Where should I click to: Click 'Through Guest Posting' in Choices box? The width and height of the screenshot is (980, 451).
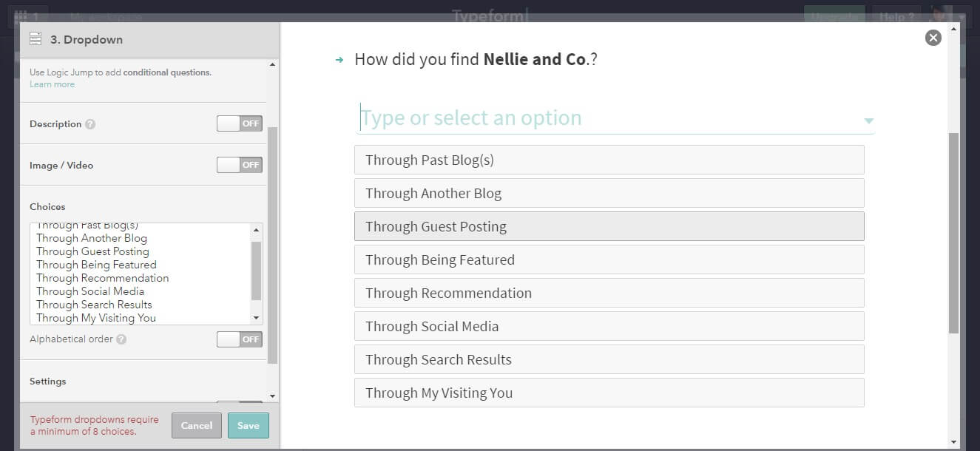(x=92, y=251)
